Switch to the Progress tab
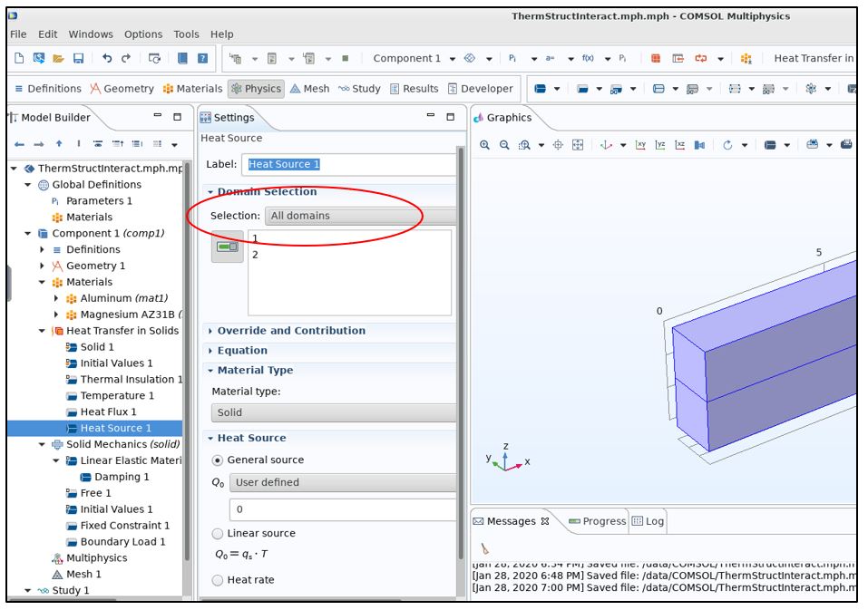This screenshot has width=868, height=610. pos(597,521)
